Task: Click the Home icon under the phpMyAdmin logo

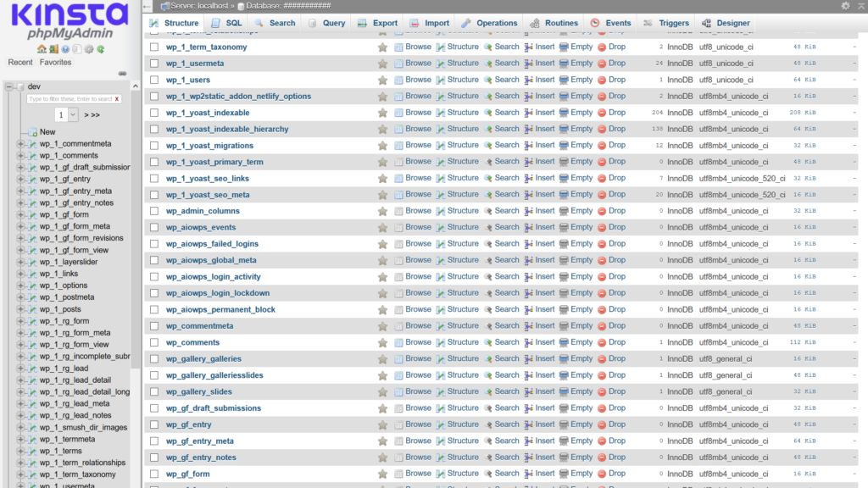Action: pos(42,49)
